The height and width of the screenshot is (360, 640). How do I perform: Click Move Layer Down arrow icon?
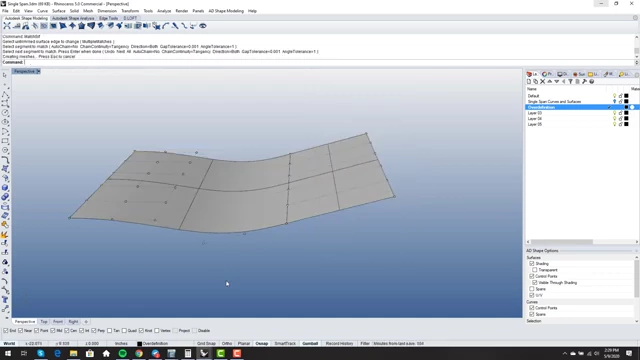(556, 82)
